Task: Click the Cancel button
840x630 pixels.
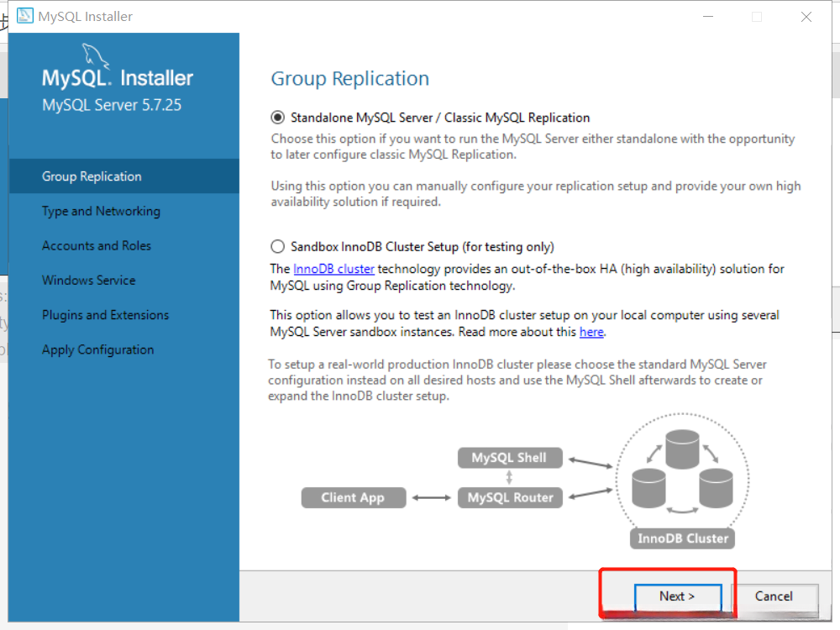Action: [774, 596]
